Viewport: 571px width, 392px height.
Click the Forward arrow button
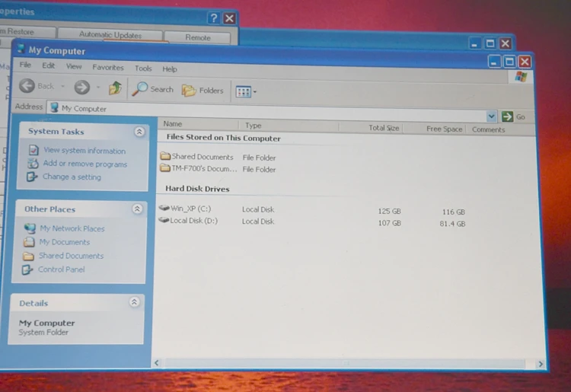(x=82, y=88)
